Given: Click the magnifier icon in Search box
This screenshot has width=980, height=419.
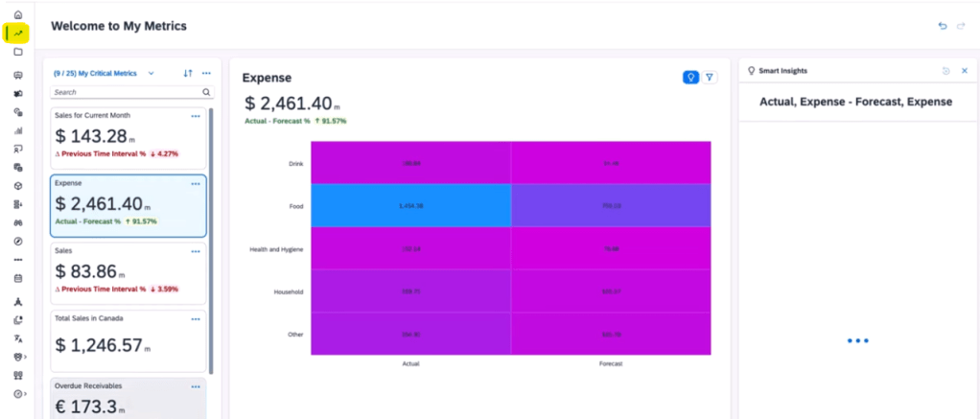Looking at the screenshot, I should pyautogui.click(x=206, y=93).
